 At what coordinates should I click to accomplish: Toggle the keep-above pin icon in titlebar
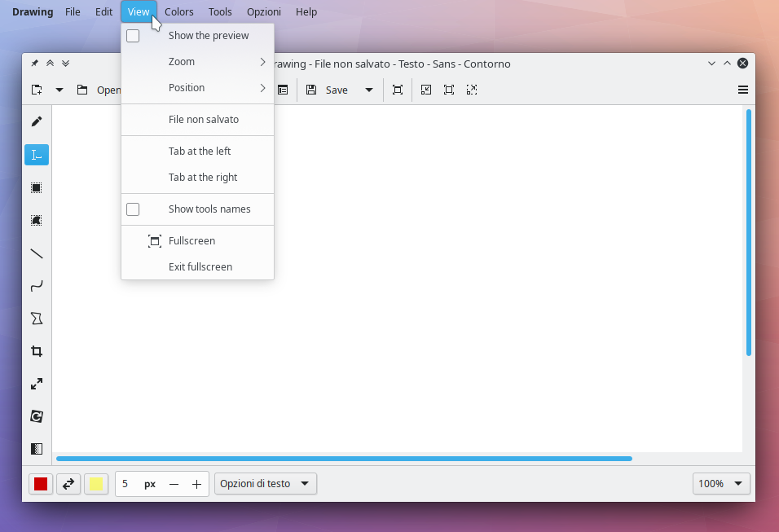click(x=35, y=63)
